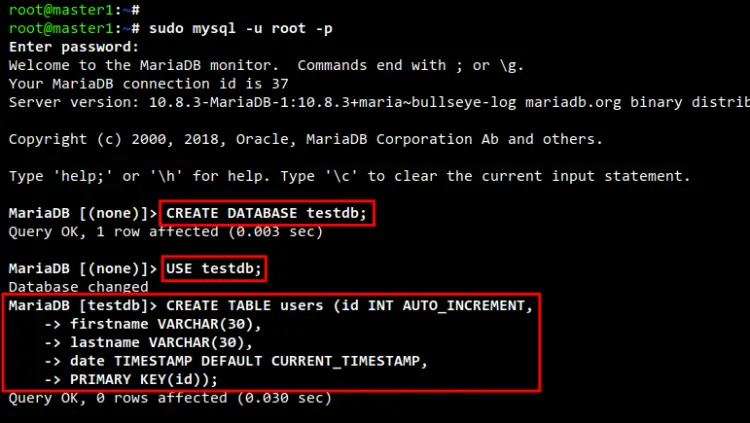This screenshot has height=423, width=750.
Task: Click the Enter password prompt line
Action: click(x=73, y=47)
